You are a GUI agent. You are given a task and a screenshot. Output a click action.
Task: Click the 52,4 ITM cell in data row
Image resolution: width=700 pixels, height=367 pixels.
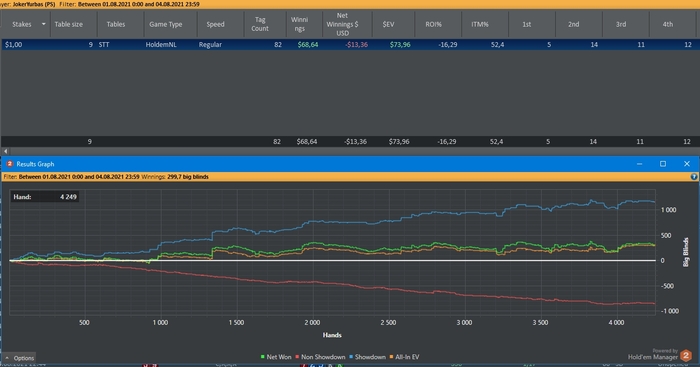pos(497,45)
